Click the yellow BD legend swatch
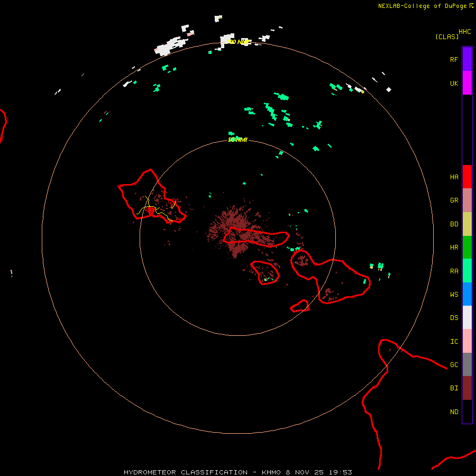The image size is (476, 476). click(x=467, y=224)
